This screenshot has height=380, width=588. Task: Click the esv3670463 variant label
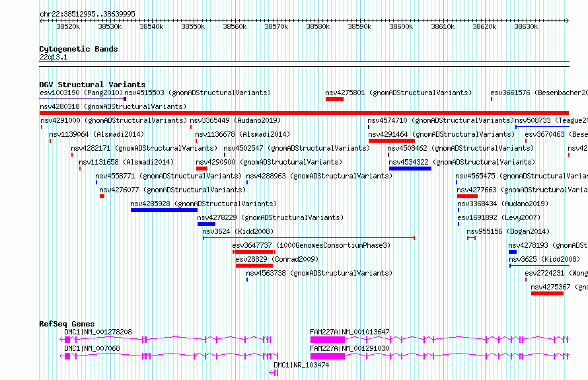pyautogui.click(x=556, y=134)
